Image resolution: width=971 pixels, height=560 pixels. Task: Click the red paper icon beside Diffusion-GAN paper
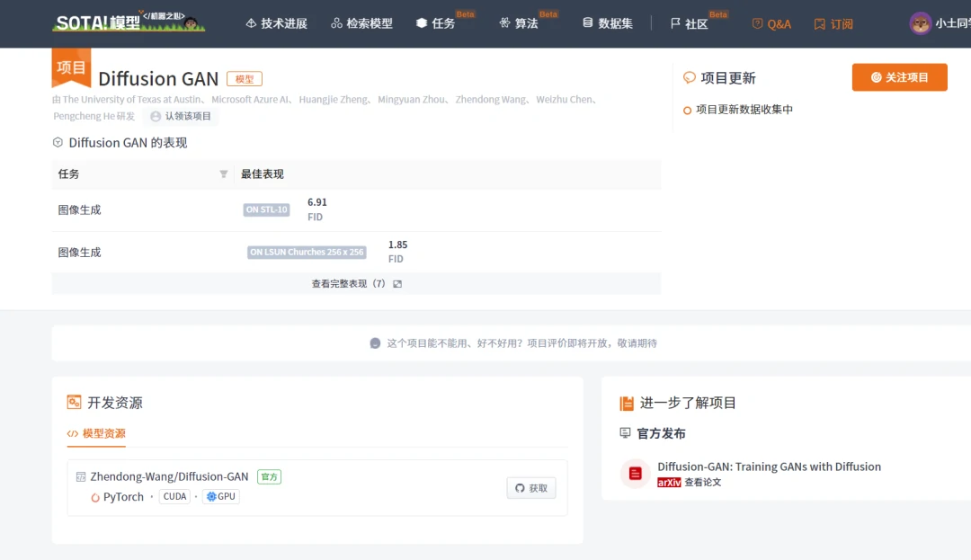pyautogui.click(x=636, y=474)
